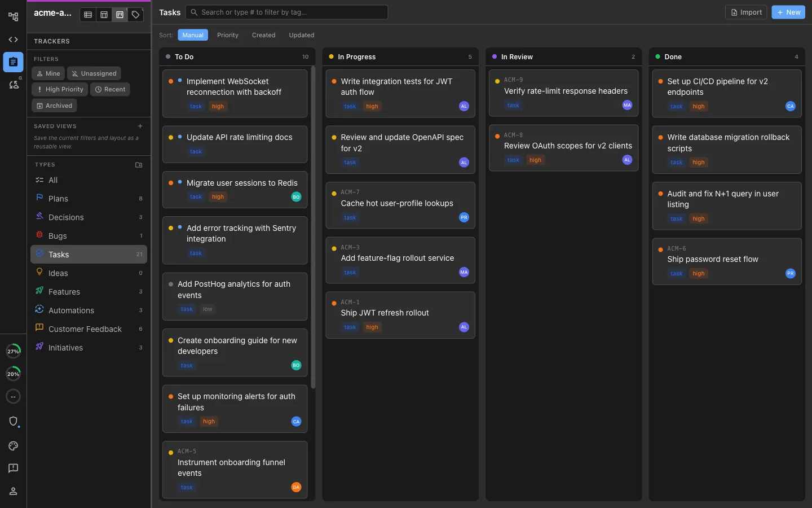Select the Initiatives tracker type

[89, 348]
